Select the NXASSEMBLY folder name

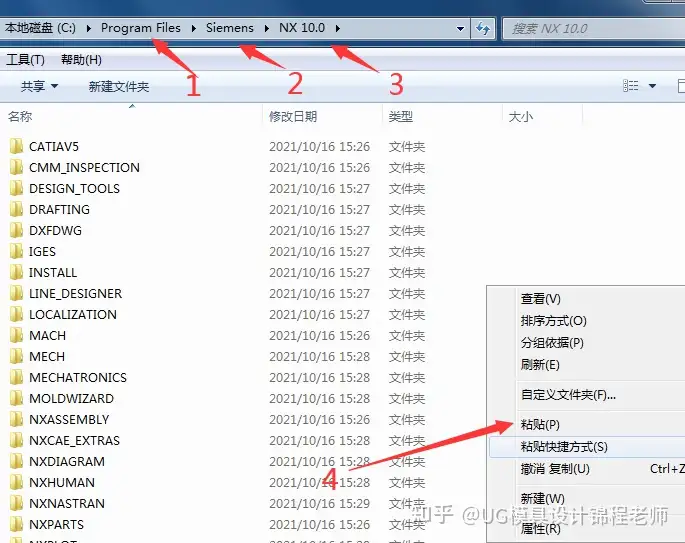pos(69,419)
